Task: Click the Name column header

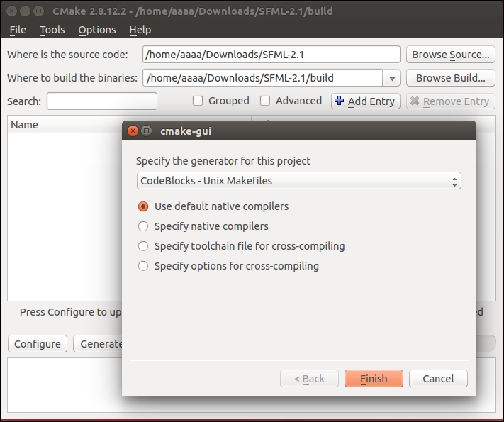Action: coord(65,125)
